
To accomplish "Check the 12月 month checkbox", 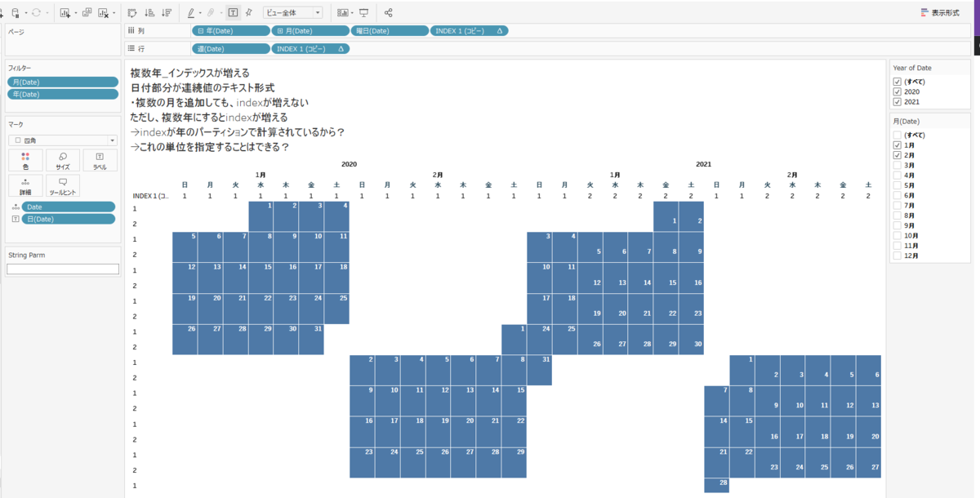I will pos(898,256).
